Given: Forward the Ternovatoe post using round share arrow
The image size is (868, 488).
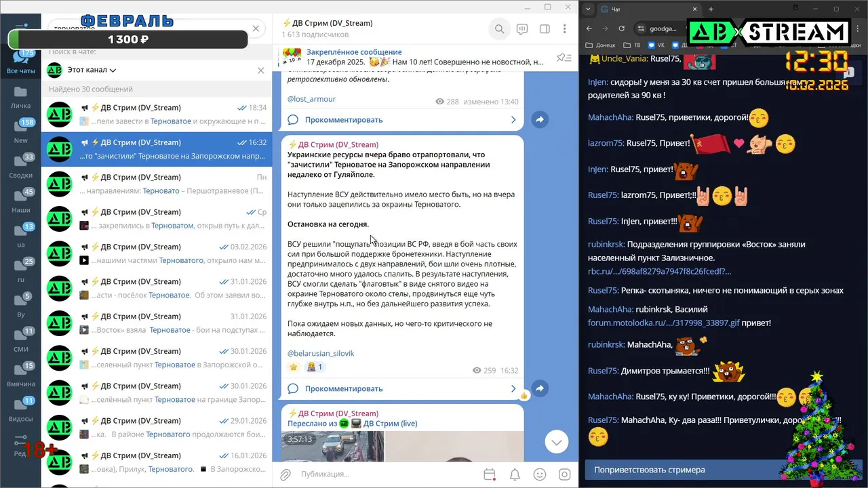Looking at the screenshot, I should (540, 388).
